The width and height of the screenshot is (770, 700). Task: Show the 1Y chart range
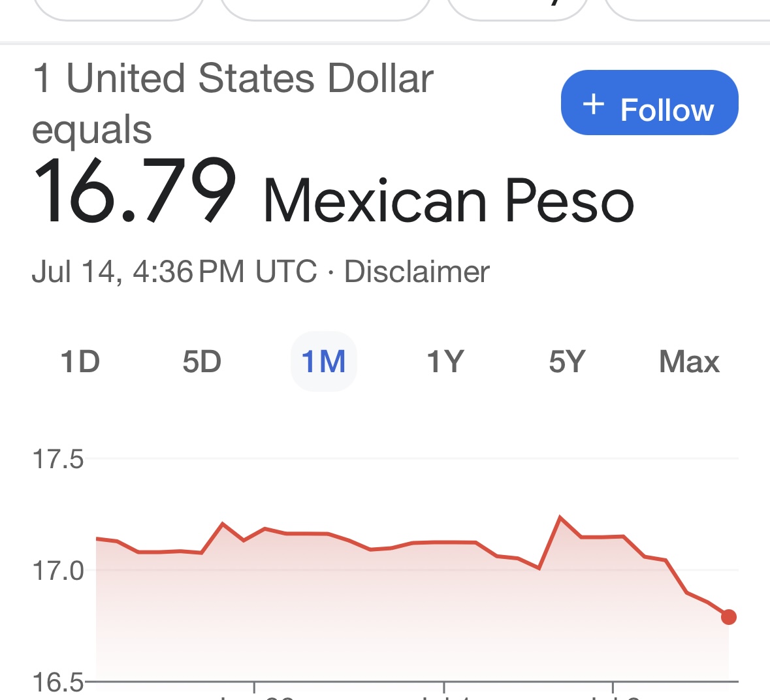coord(445,362)
